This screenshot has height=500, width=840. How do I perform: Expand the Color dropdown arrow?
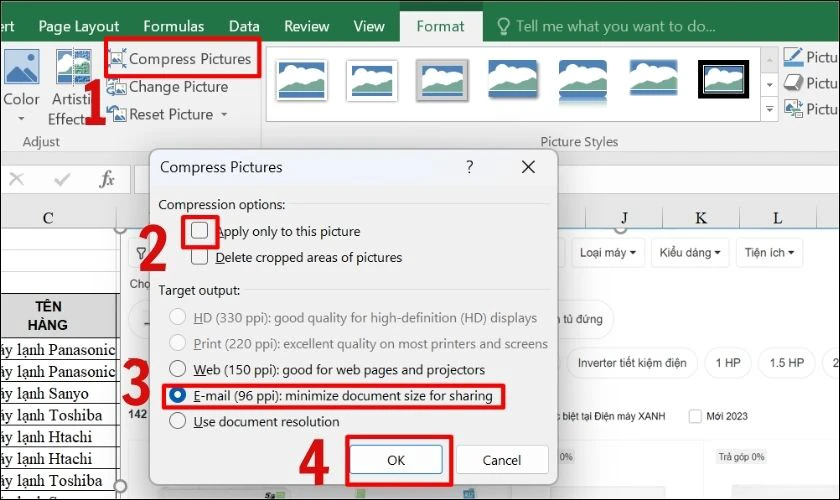[21, 118]
